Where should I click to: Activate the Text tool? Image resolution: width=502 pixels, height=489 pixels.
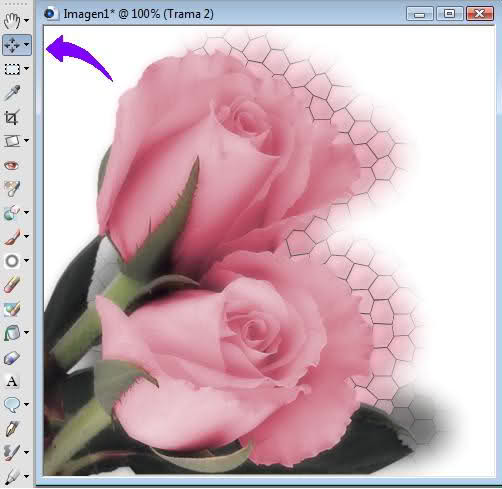pyautogui.click(x=12, y=381)
